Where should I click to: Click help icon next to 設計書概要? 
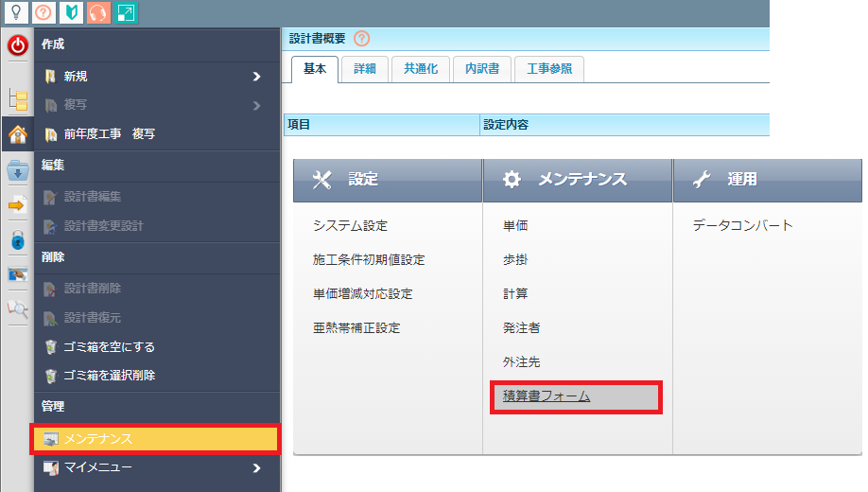click(x=361, y=38)
